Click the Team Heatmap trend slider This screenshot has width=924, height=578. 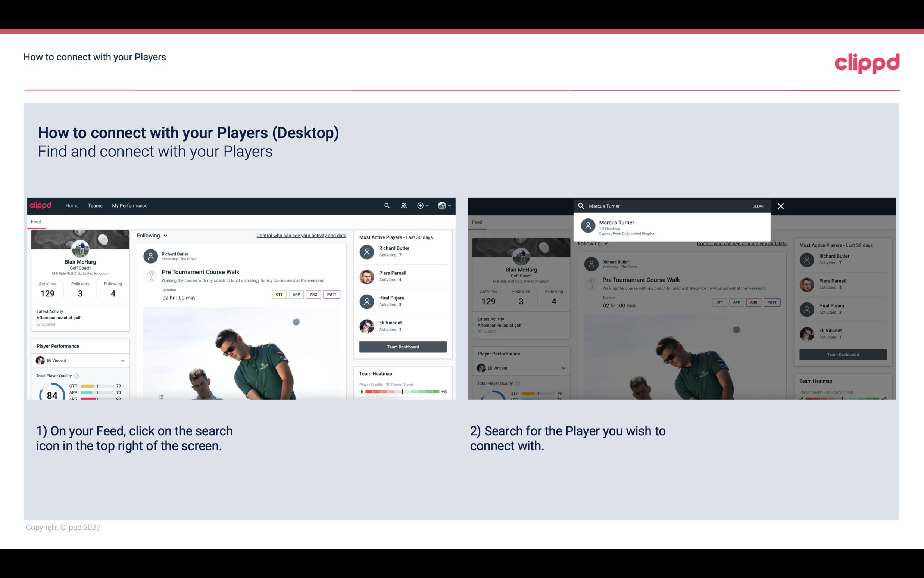402,392
